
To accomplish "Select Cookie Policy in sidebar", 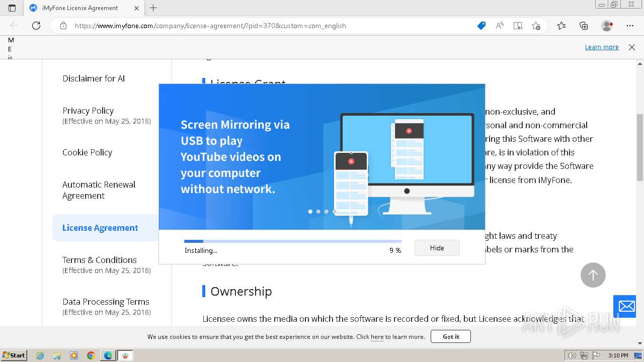I will (x=87, y=152).
